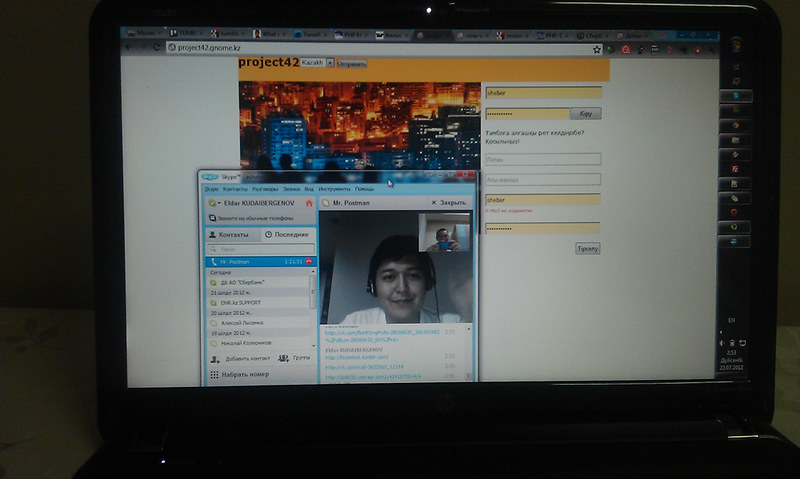Open Chrome from the vertical taskbar
The width and height of the screenshot is (800, 479).
pos(735,125)
